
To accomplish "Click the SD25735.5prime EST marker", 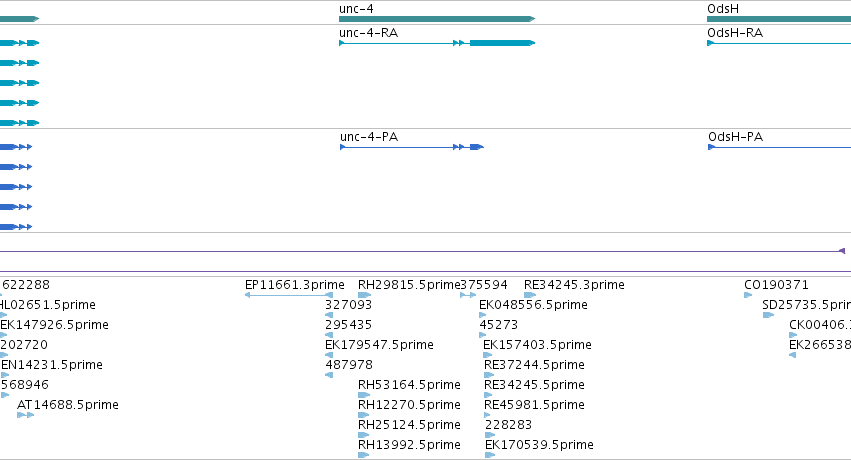I will tap(768, 315).
